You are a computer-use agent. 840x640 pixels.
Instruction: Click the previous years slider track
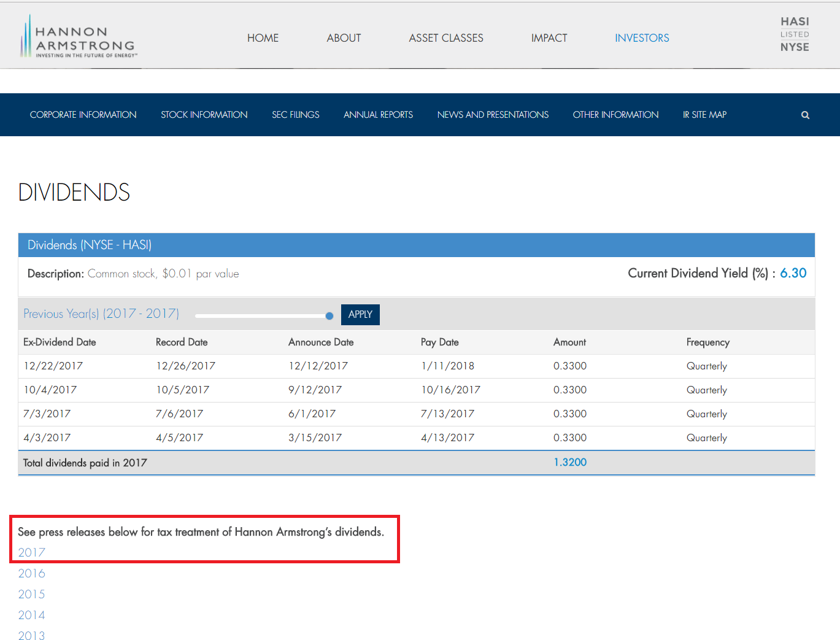point(263,316)
